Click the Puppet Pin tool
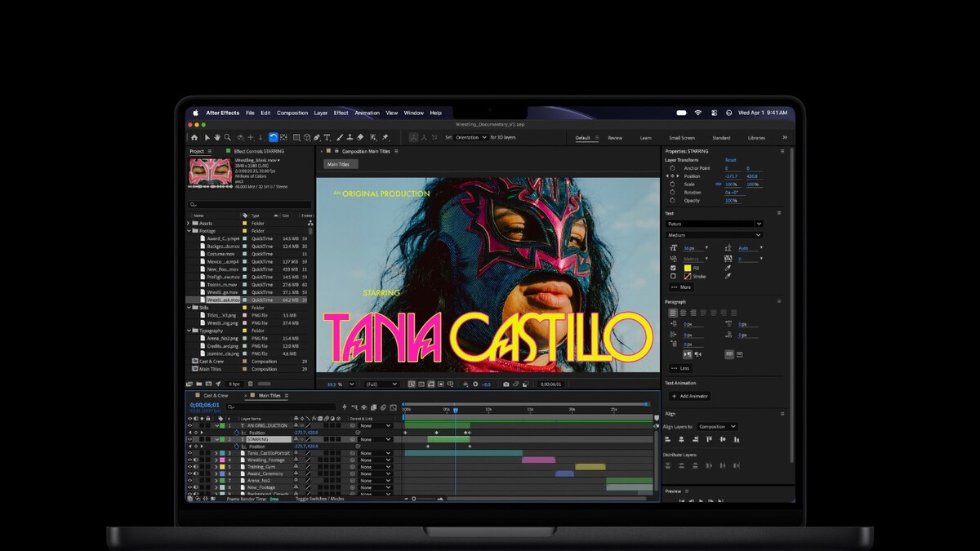 click(x=385, y=137)
